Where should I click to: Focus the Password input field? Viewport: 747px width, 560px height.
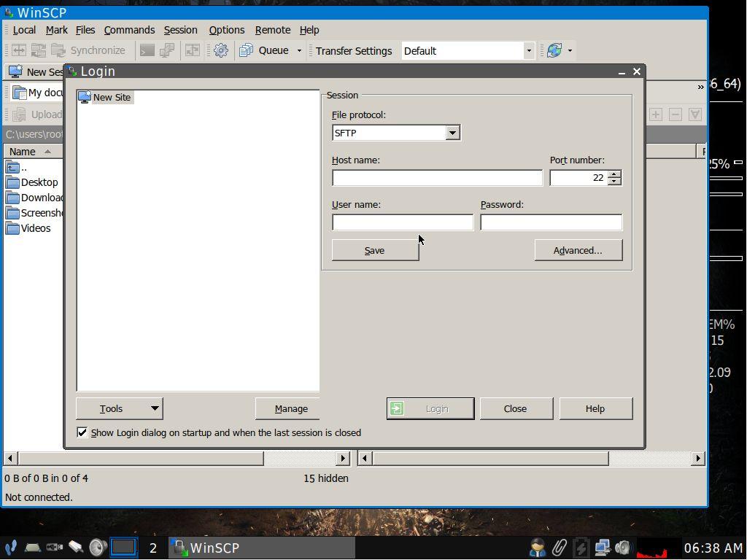tap(551, 222)
